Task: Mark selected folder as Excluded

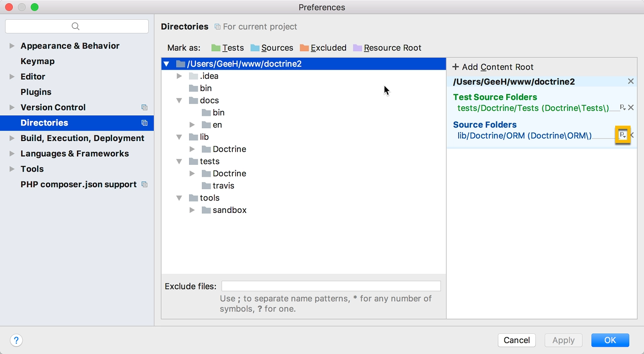Action: [x=323, y=48]
